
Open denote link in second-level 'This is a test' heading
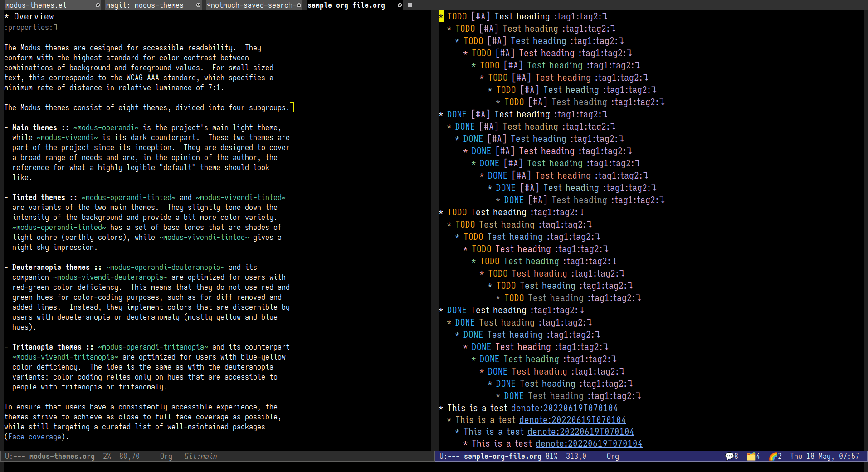(572, 420)
